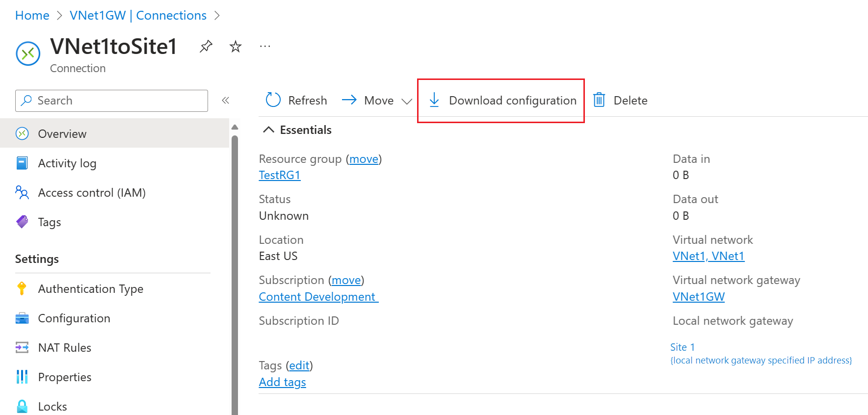
Task: Open the Overview menu item
Action: [x=114, y=133]
